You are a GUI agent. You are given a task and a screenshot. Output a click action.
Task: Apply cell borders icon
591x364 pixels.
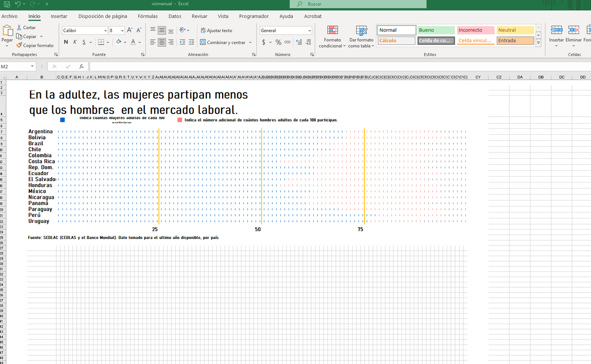tap(100, 42)
